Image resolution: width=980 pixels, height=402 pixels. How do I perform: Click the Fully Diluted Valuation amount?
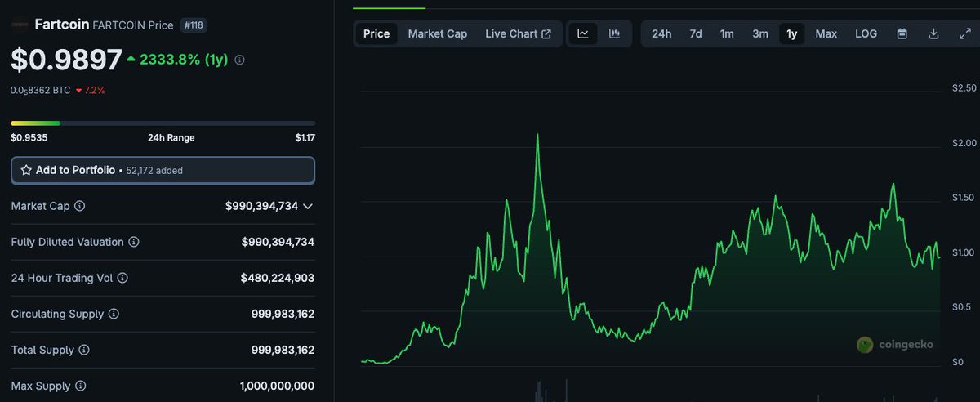278,242
